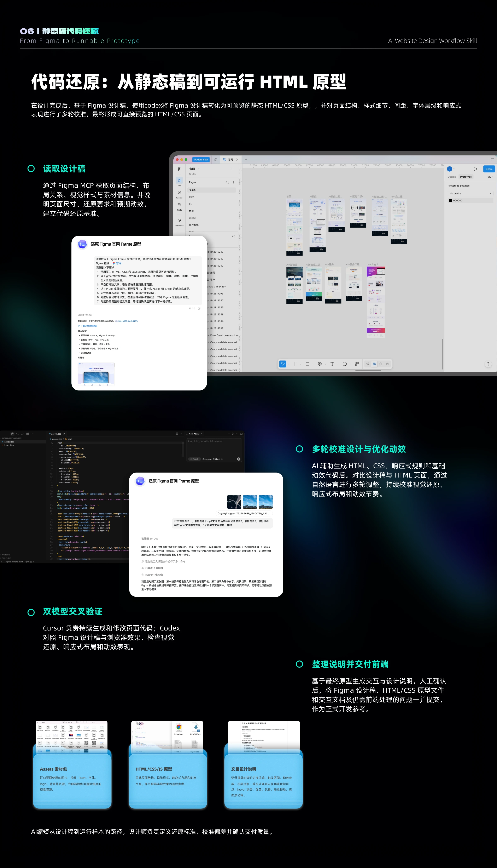Open source control icon in code editor
The width and height of the screenshot is (497, 868).
23,434
